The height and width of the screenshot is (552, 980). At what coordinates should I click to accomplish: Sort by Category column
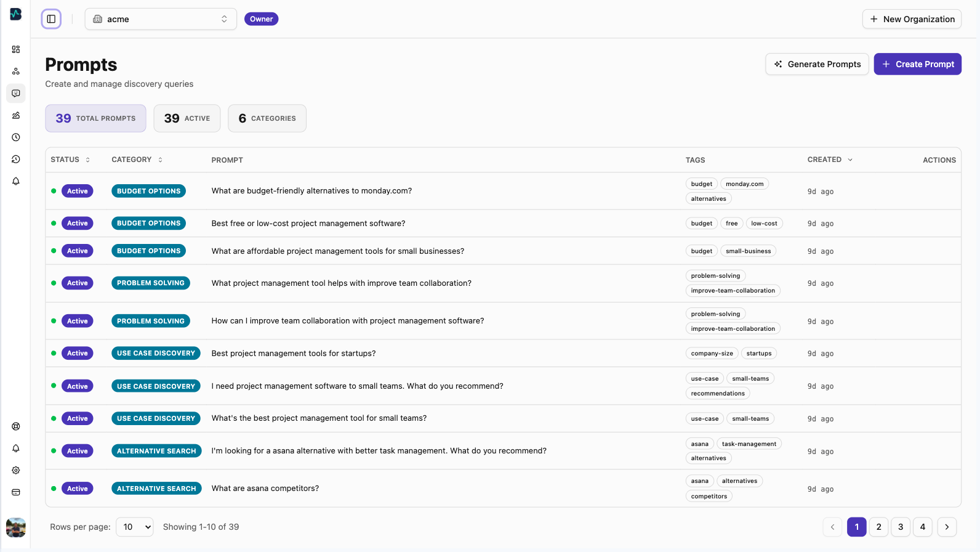pyautogui.click(x=137, y=160)
